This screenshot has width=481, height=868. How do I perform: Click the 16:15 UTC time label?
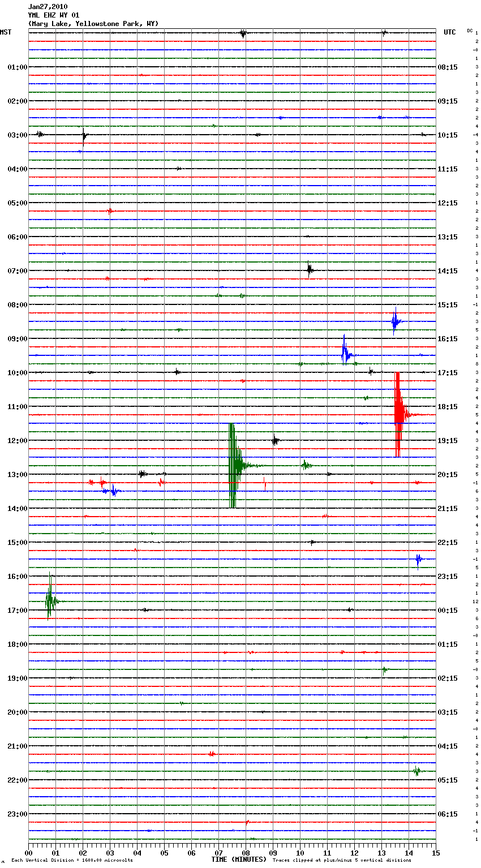tap(448, 339)
